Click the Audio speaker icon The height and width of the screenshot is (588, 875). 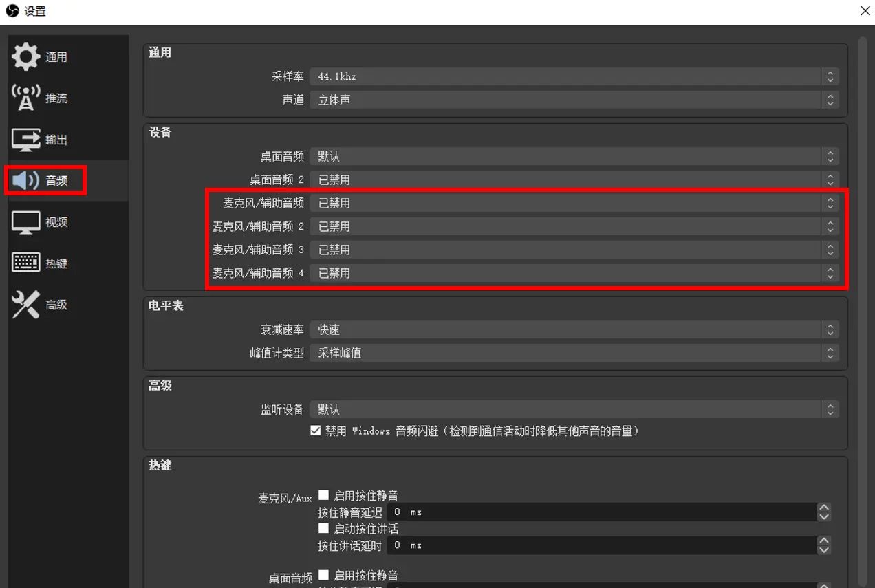click(x=25, y=181)
